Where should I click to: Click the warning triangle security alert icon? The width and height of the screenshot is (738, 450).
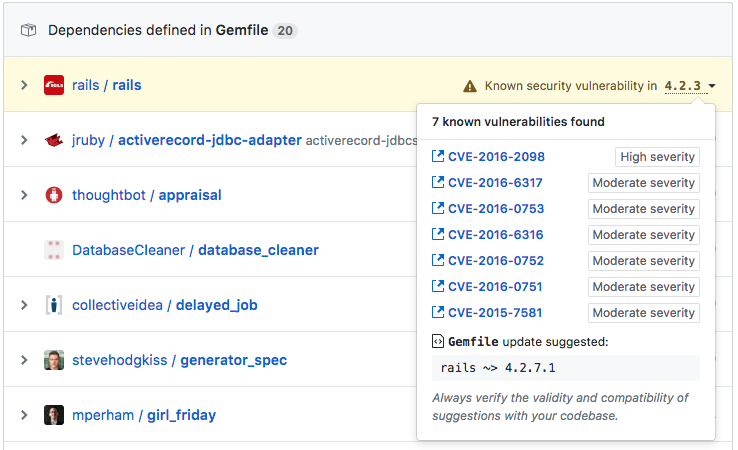pos(470,86)
